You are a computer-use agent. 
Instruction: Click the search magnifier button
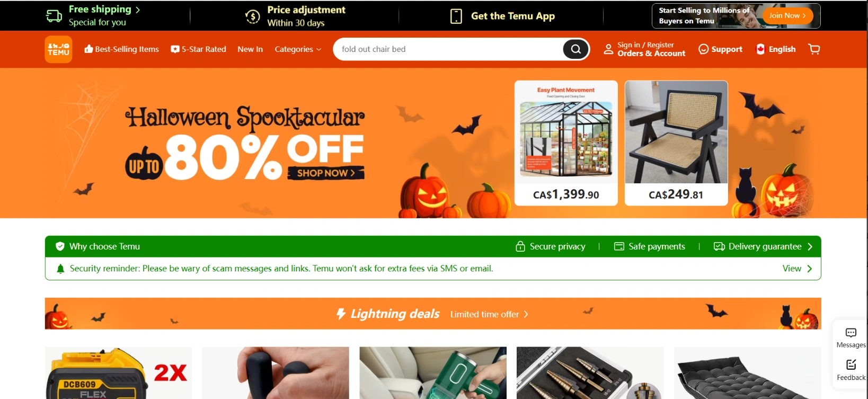[575, 49]
